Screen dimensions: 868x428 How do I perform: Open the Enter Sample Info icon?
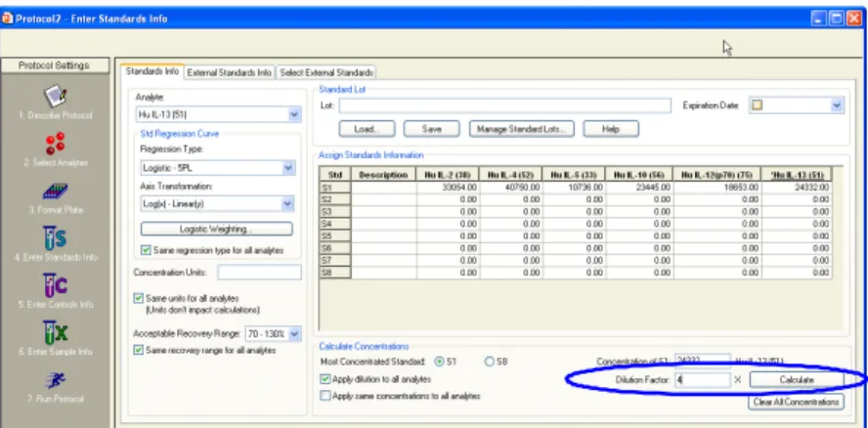(x=56, y=332)
